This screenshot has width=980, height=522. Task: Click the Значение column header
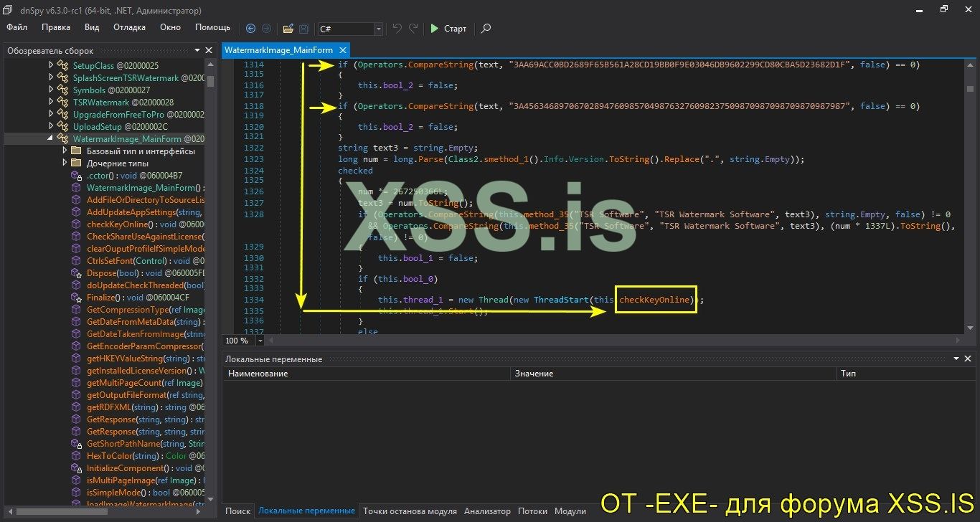pos(674,374)
